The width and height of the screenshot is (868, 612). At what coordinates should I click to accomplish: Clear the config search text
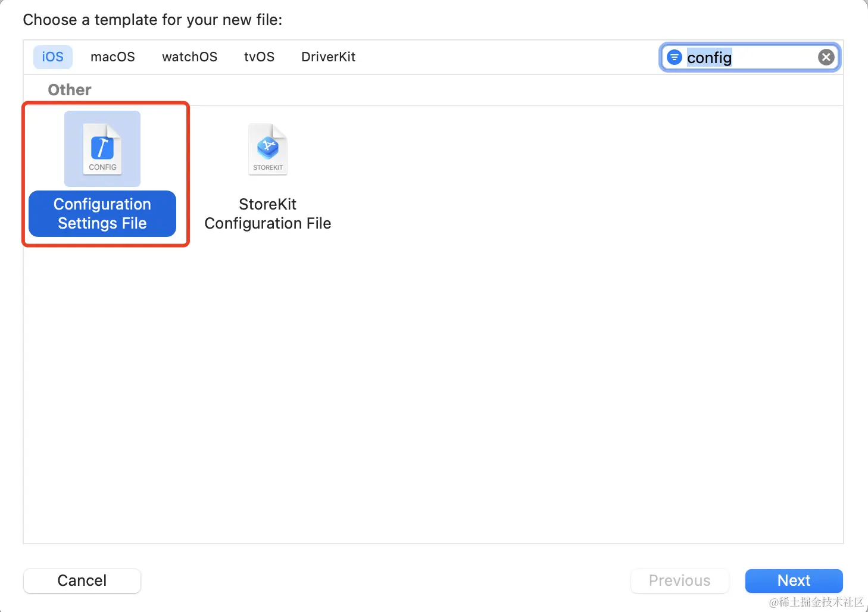point(826,57)
